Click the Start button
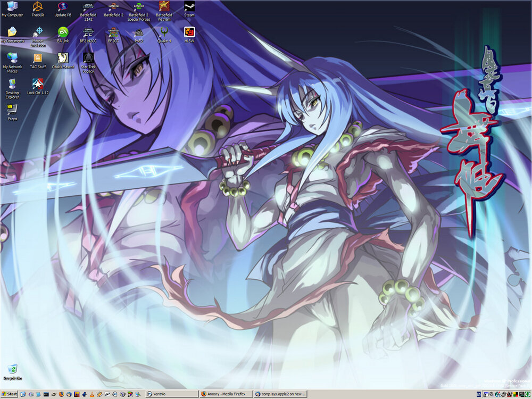The image size is (532, 399). [8, 393]
